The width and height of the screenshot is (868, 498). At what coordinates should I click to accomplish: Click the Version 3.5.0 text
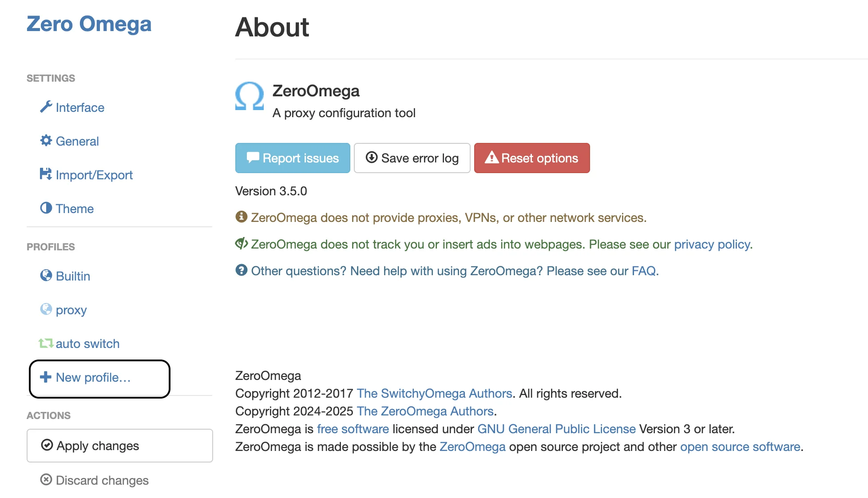pos(271,191)
